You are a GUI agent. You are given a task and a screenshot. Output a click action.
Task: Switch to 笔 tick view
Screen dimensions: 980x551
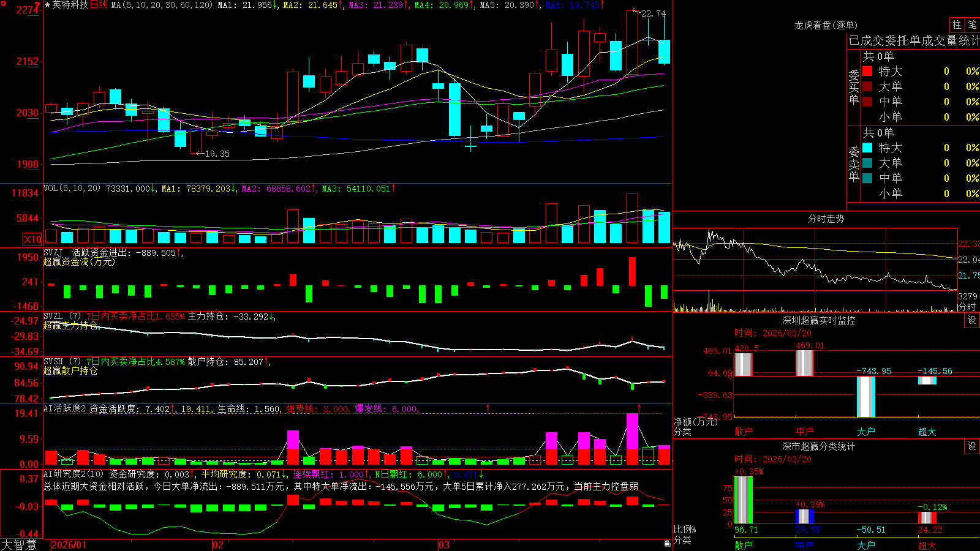point(972,25)
